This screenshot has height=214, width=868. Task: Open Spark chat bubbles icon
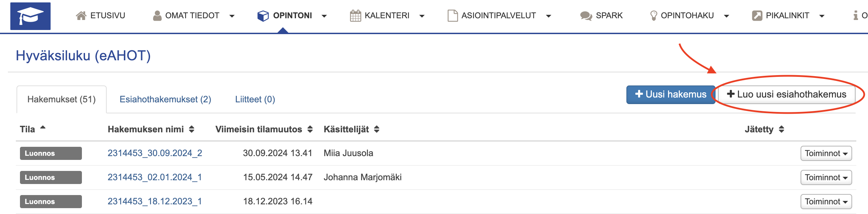pos(586,16)
